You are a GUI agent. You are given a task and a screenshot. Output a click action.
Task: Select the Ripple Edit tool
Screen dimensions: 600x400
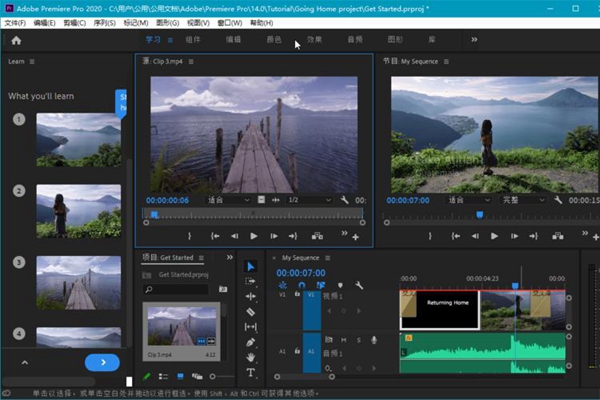point(250,296)
